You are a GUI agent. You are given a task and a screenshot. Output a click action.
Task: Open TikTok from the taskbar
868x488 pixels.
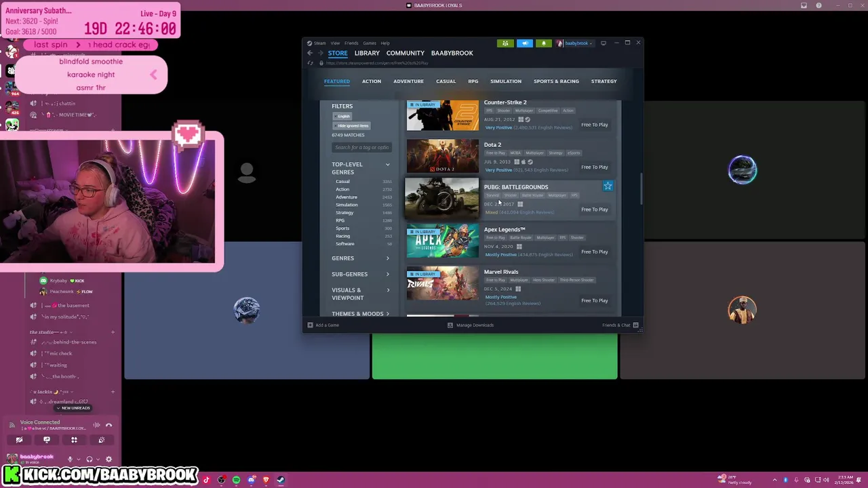pyautogui.click(x=206, y=480)
